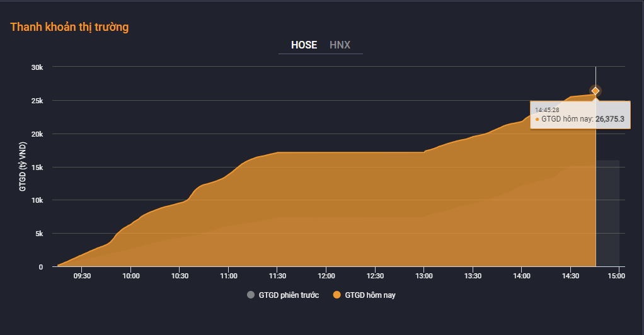Click the 'GTGD (tỷ VND)' axis title

(23, 166)
